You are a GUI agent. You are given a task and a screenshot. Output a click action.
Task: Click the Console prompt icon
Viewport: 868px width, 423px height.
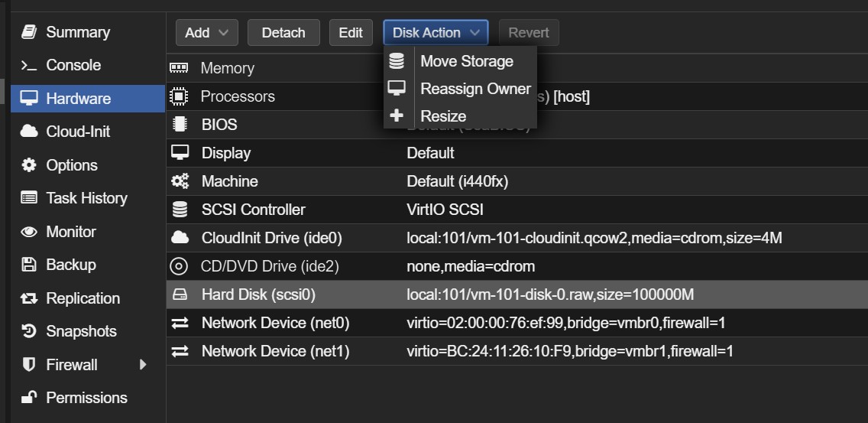(x=29, y=66)
